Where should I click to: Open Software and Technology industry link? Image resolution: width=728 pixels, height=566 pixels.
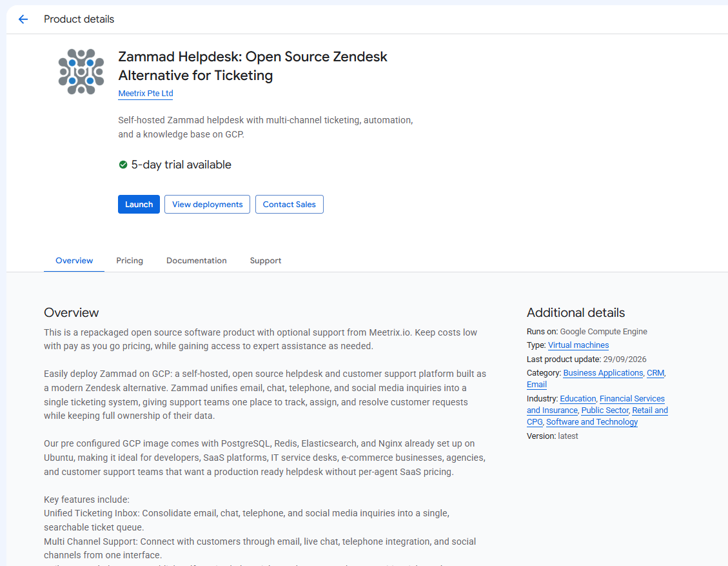pos(592,422)
